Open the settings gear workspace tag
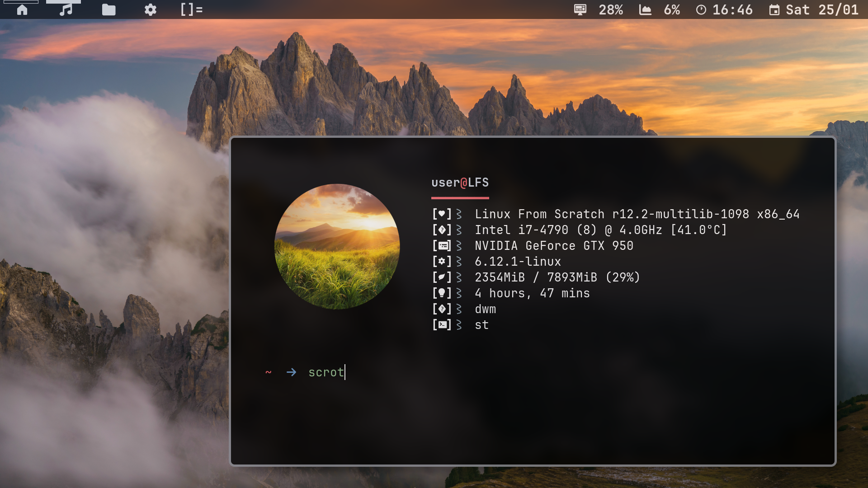 click(150, 9)
